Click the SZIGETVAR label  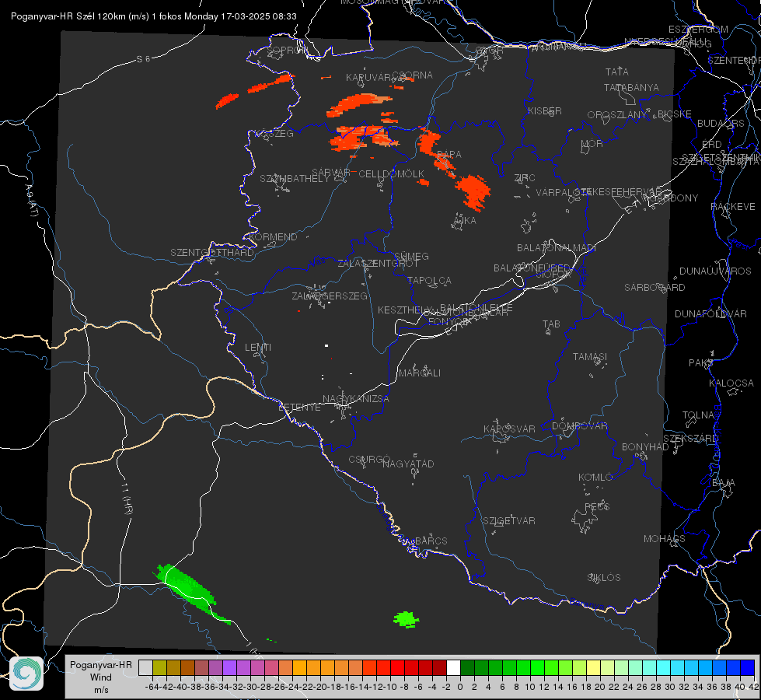[508, 521]
